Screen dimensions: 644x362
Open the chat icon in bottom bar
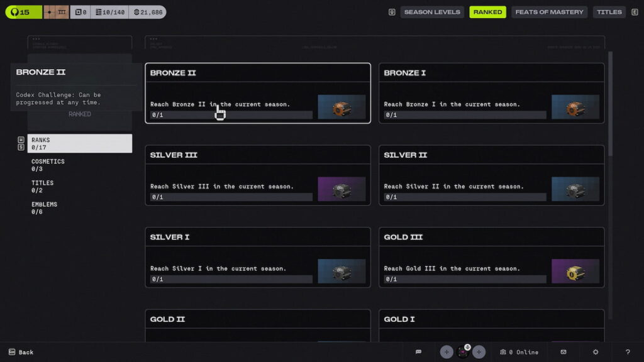pyautogui.click(x=418, y=352)
